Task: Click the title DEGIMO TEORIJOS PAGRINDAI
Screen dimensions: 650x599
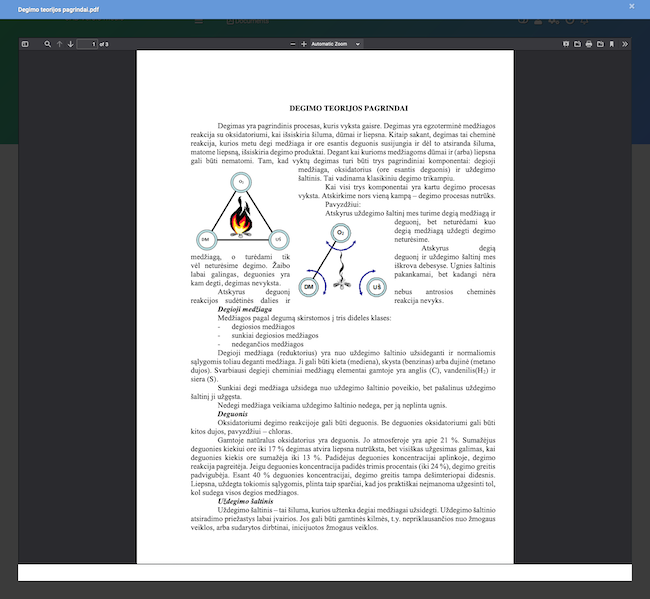Action: [x=349, y=108]
